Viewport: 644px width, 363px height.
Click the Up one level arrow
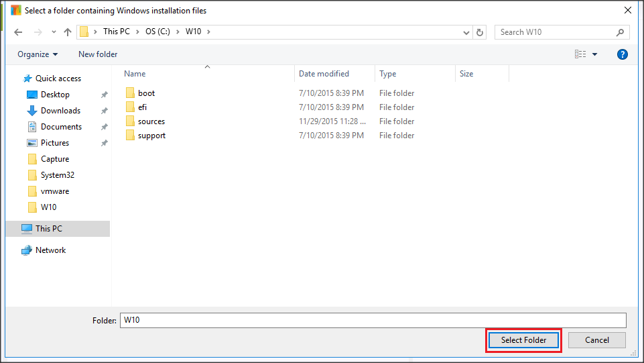click(x=68, y=32)
